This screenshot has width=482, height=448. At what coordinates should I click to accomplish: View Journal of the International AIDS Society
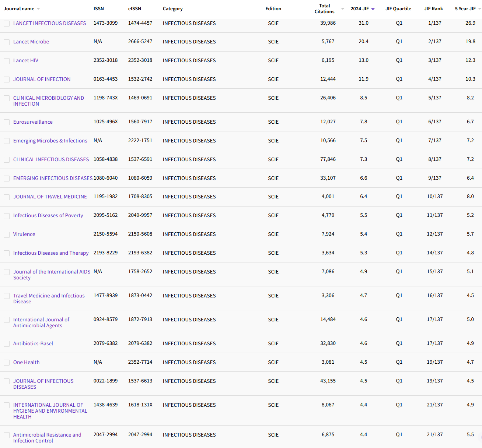coord(52,275)
